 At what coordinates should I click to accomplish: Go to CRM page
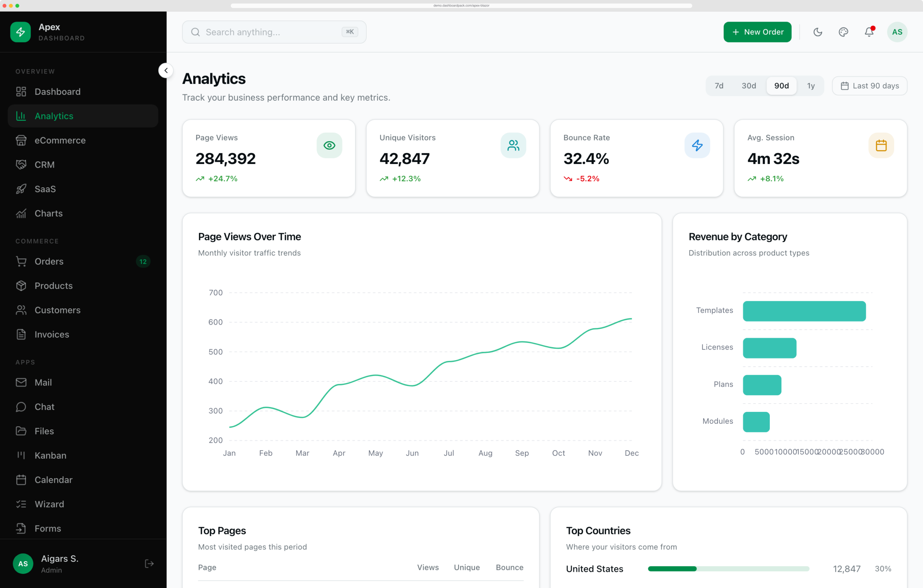(83, 165)
